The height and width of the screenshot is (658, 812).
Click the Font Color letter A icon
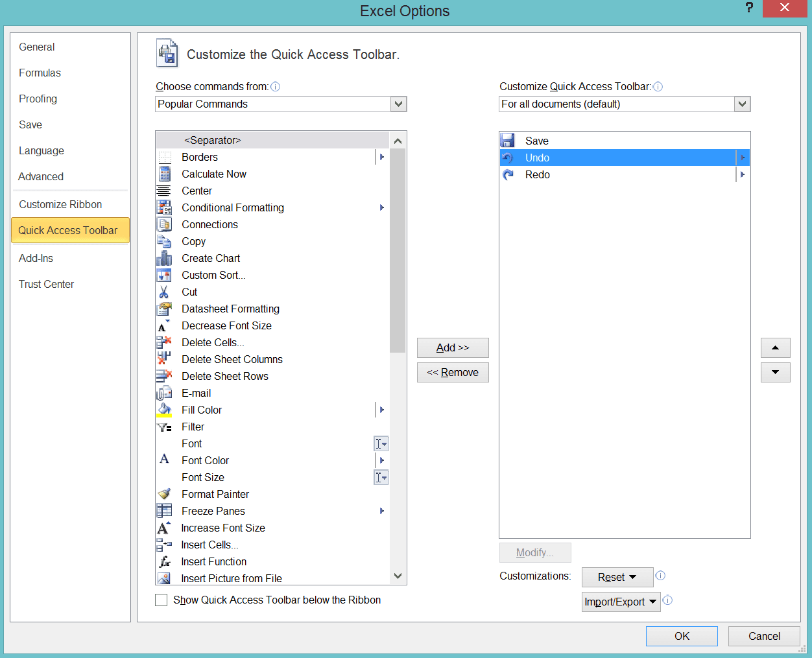click(x=163, y=460)
